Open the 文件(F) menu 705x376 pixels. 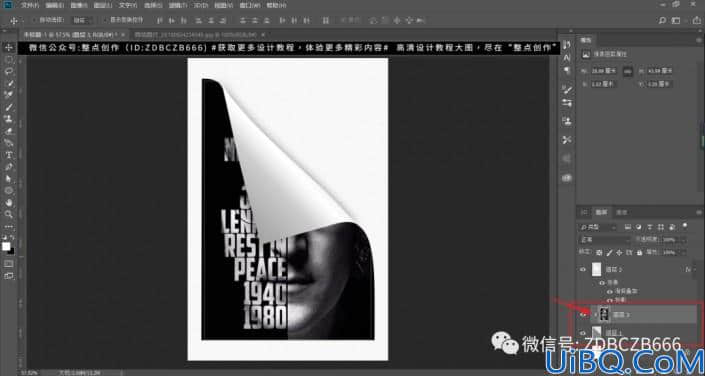30,6
